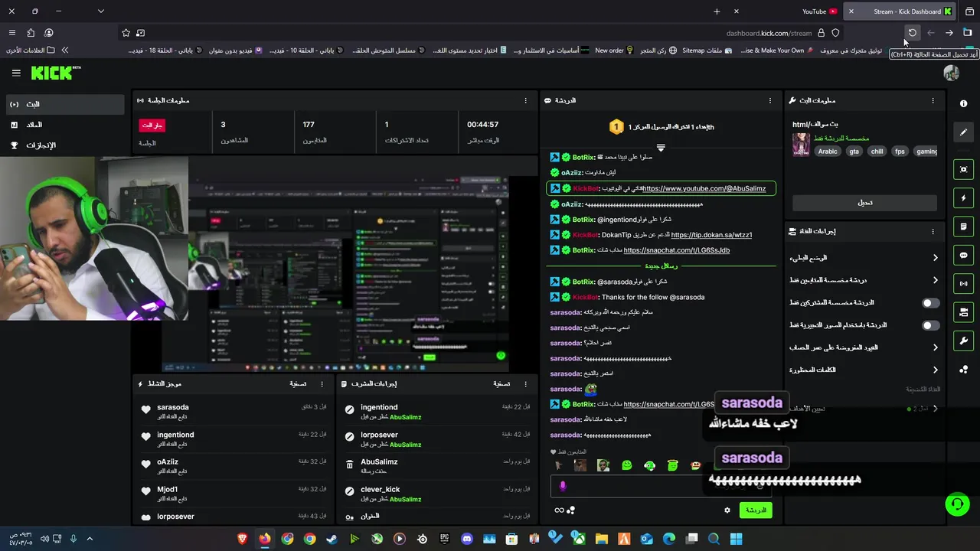Click the info icon in right sidebar
The width and height of the screenshot is (980, 551).
pyautogui.click(x=964, y=103)
